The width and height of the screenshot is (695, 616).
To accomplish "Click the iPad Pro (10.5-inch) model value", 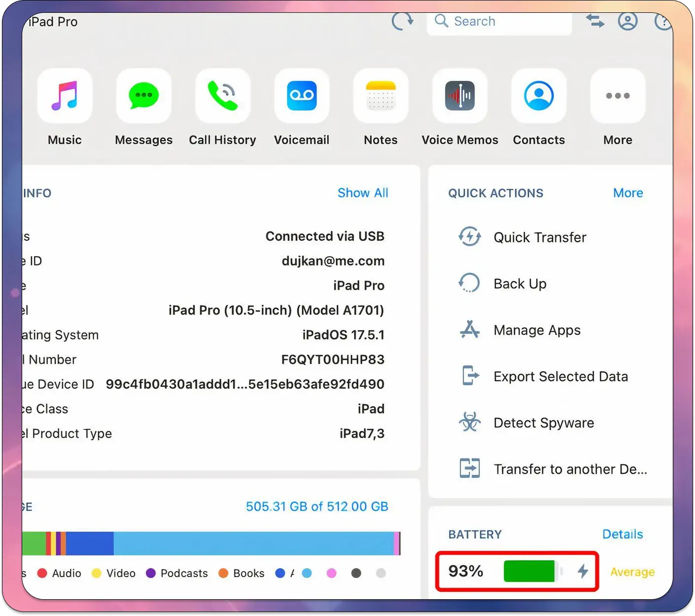I will point(276,310).
